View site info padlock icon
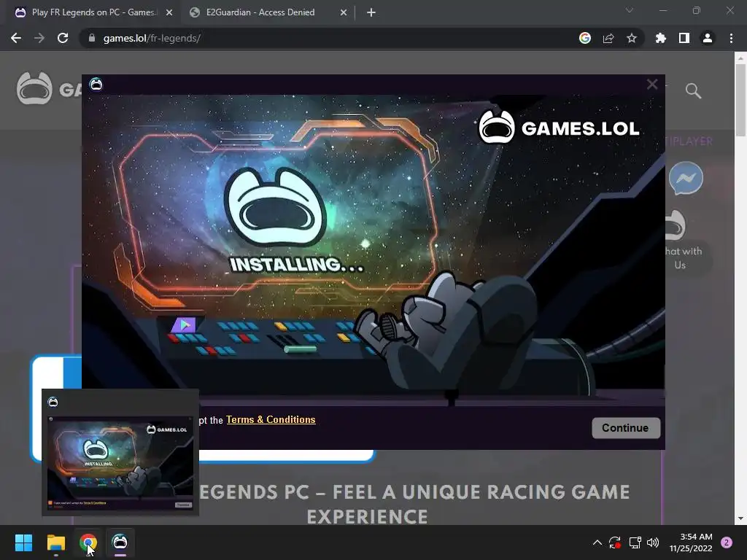Viewport: 747px width, 560px height. (92, 38)
